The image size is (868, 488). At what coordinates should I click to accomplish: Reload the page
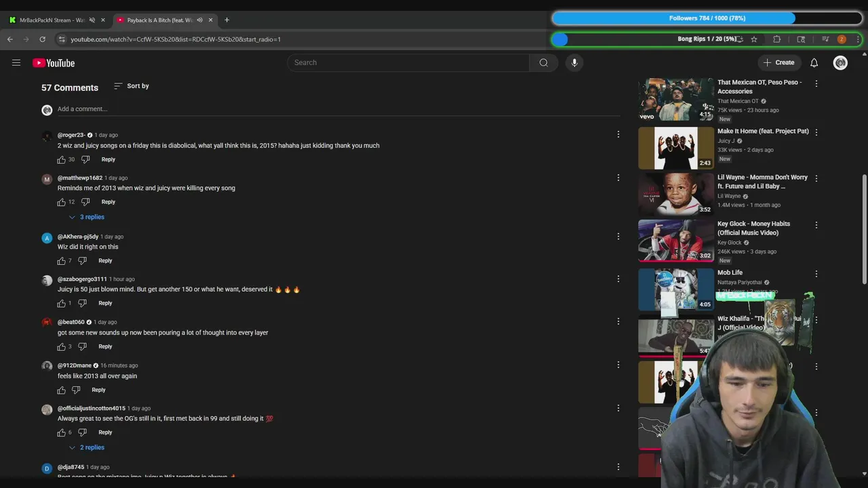tap(42, 39)
